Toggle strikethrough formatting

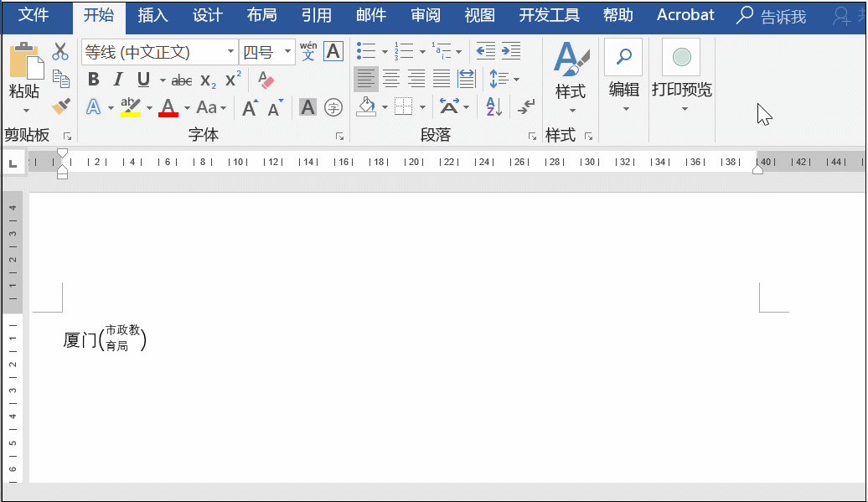coord(181,80)
